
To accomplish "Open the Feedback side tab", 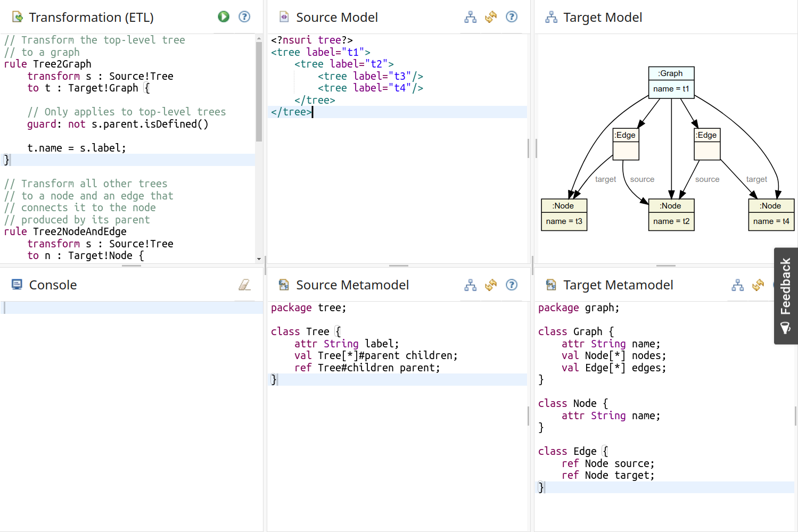I will pyautogui.click(x=785, y=296).
